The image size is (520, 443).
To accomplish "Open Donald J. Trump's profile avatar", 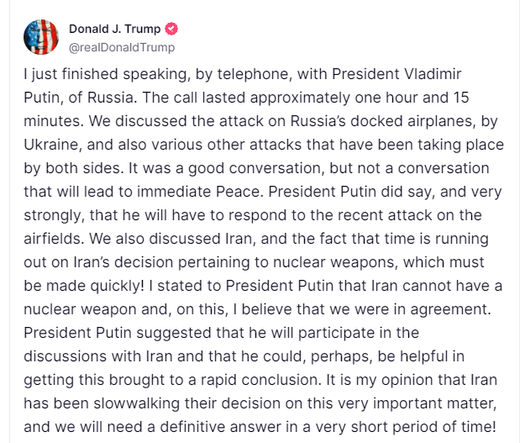I will pyautogui.click(x=41, y=37).
